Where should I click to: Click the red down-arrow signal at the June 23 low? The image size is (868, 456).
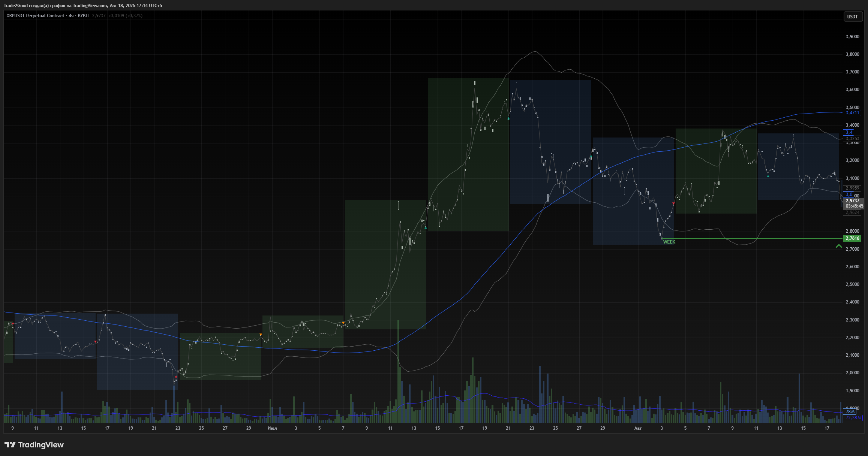point(175,377)
